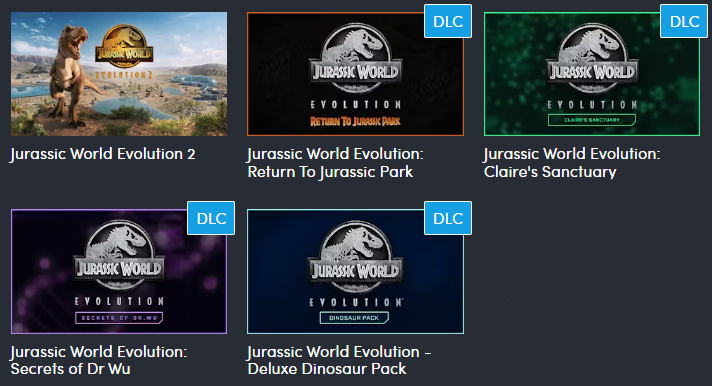
Task: Click the Dinosaur Pack label in blue artwork
Action: [354, 318]
